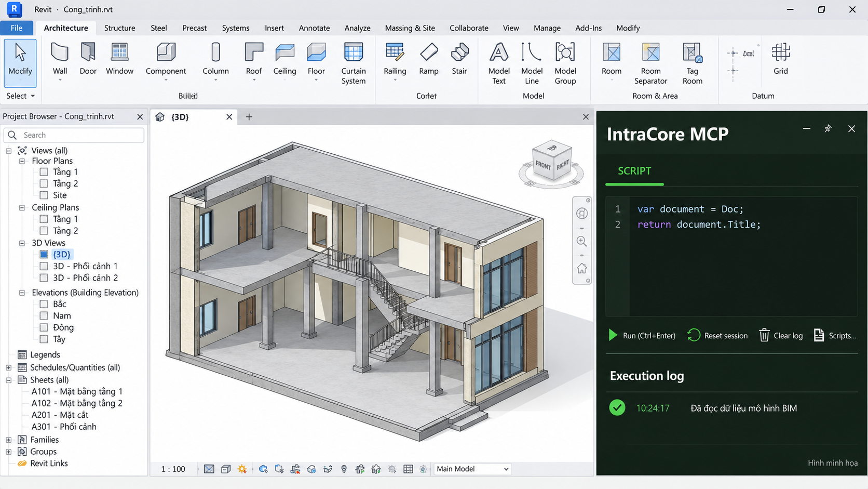
Task: Select the Ramp tool
Action: (x=429, y=59)
